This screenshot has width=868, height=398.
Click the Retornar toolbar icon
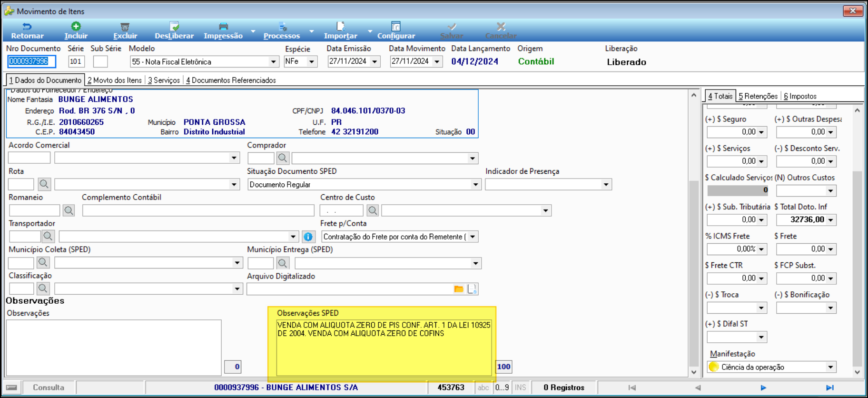point(27,27)
